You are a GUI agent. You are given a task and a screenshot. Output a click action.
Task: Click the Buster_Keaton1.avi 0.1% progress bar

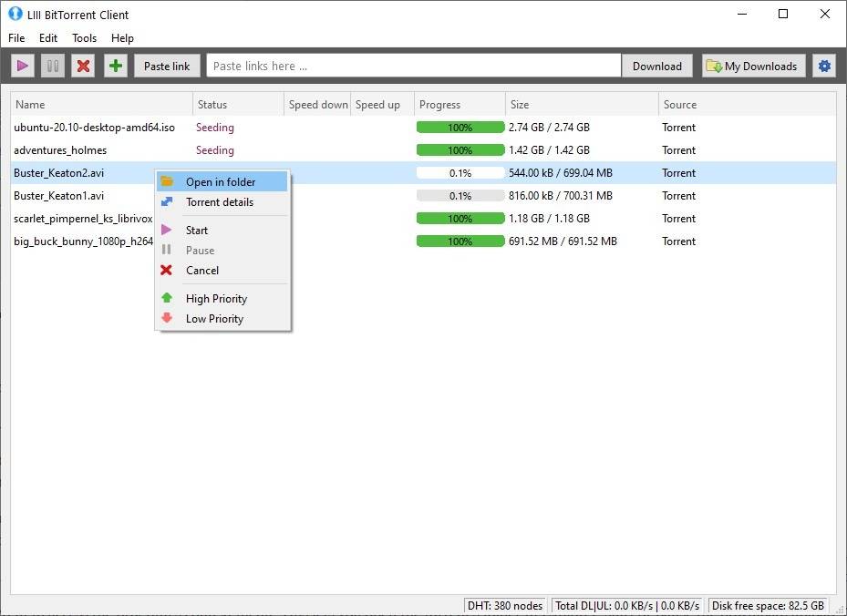[x=460, y=195]
